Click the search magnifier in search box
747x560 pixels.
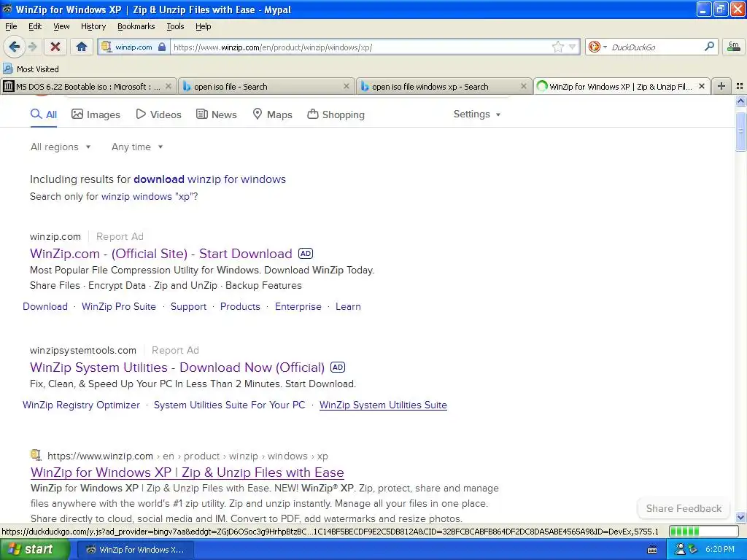pos(709,47)
